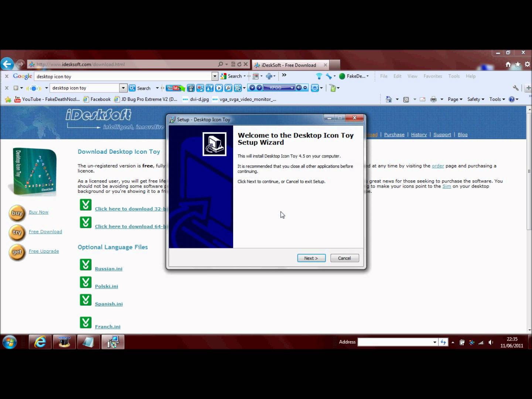Select the iDeskSoft - Free Download tab

coord(290,65)
